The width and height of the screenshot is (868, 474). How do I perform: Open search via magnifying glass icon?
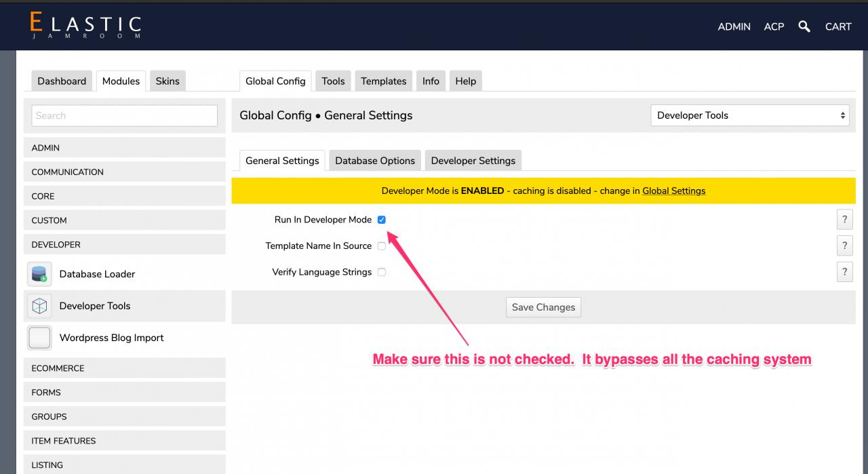click(804, 26)
